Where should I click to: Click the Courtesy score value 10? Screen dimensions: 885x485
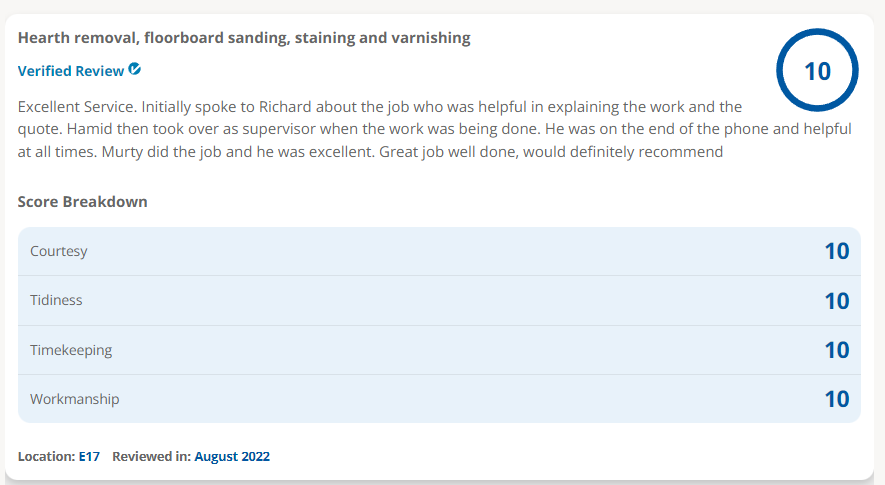click(836, 251)
